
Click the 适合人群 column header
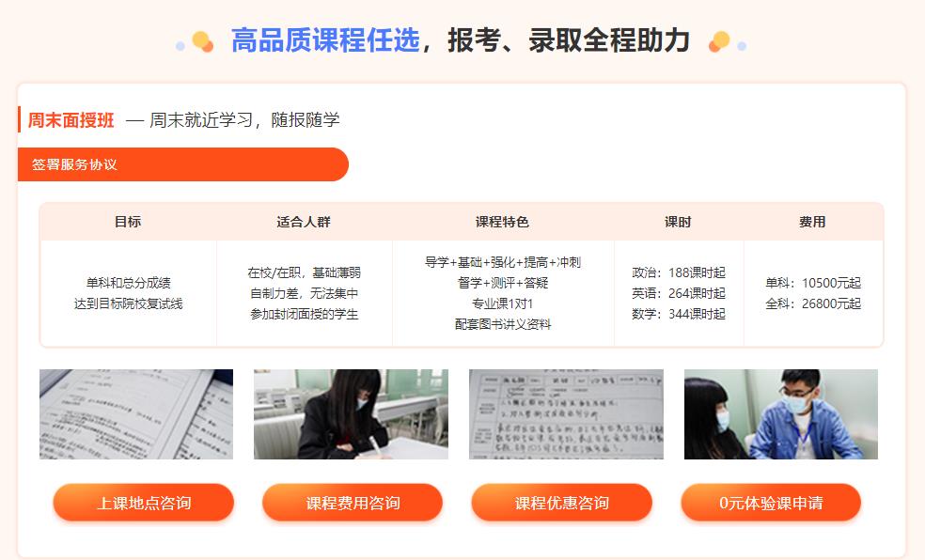coord(304,222)
